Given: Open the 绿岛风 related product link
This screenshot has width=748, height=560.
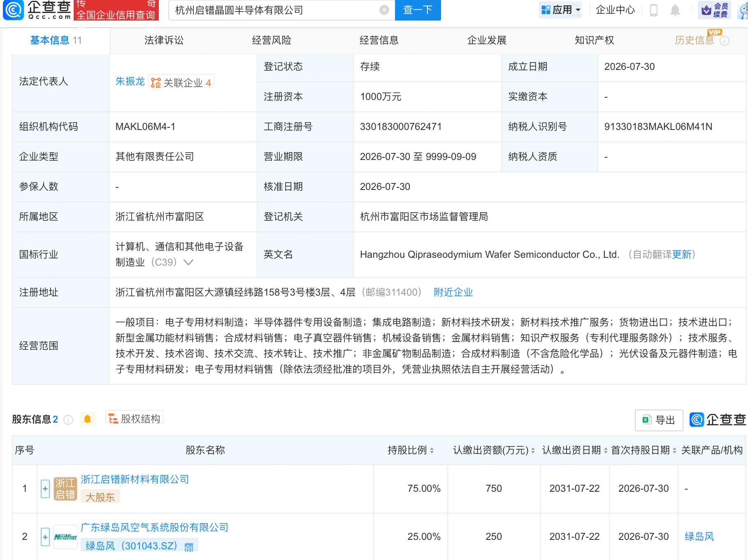Looking at the screenshot, I should click(x=699, y=537).
